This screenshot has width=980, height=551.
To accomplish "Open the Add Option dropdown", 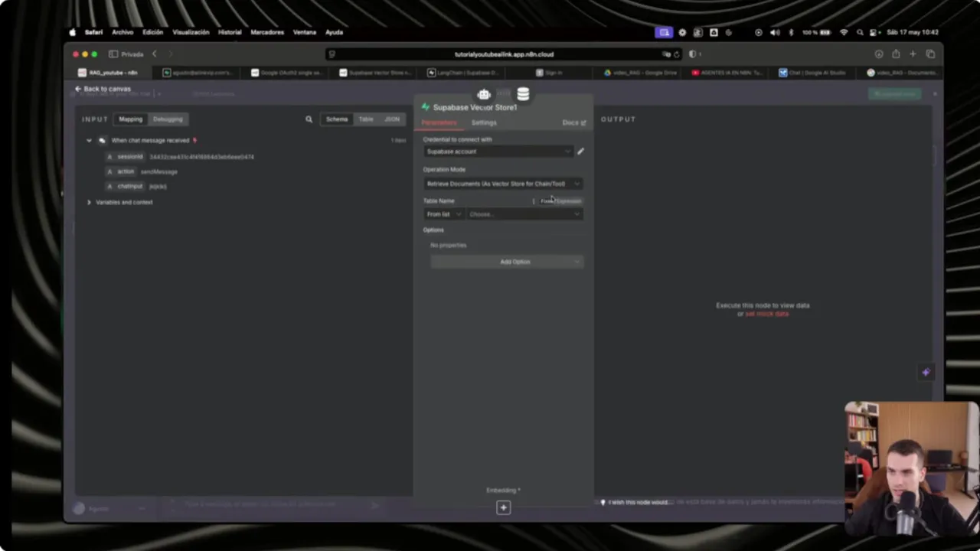I will [x=507, y=262].
